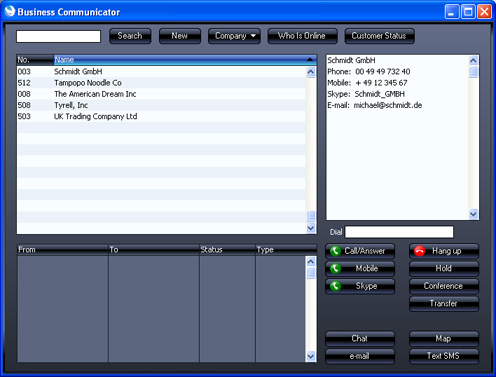
Task: Click the red hang-up phone icon
Action: tap(419, 251)
